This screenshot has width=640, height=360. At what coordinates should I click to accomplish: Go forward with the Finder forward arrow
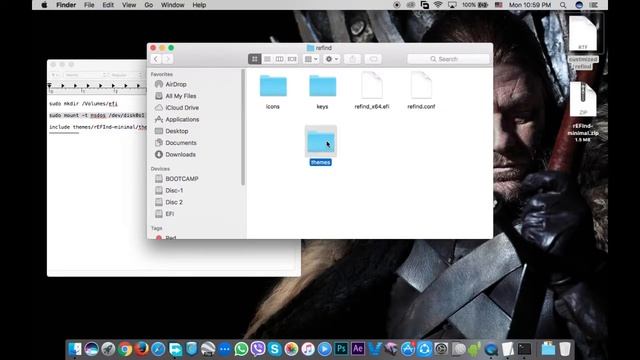[x=168, y=59]
